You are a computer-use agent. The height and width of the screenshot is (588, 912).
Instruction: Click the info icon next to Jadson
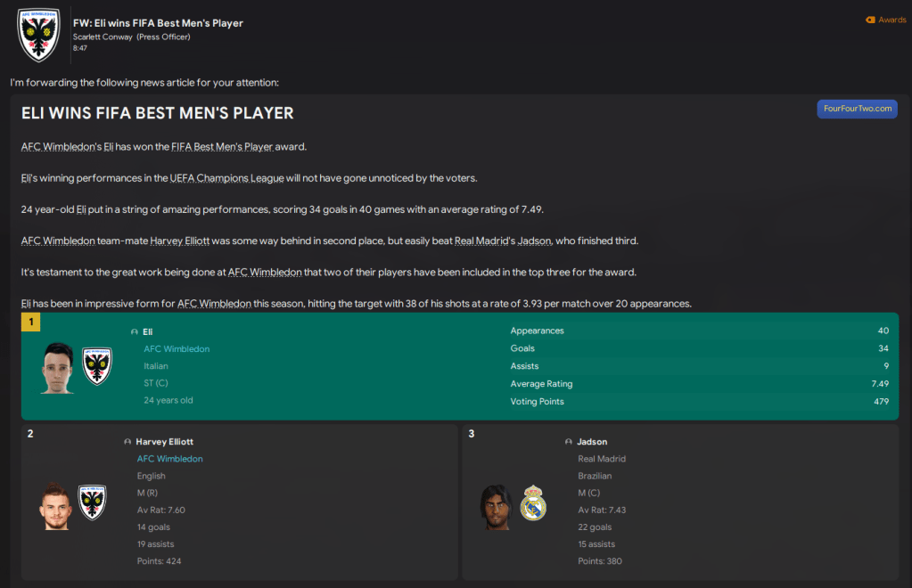[x=569, y=442]
